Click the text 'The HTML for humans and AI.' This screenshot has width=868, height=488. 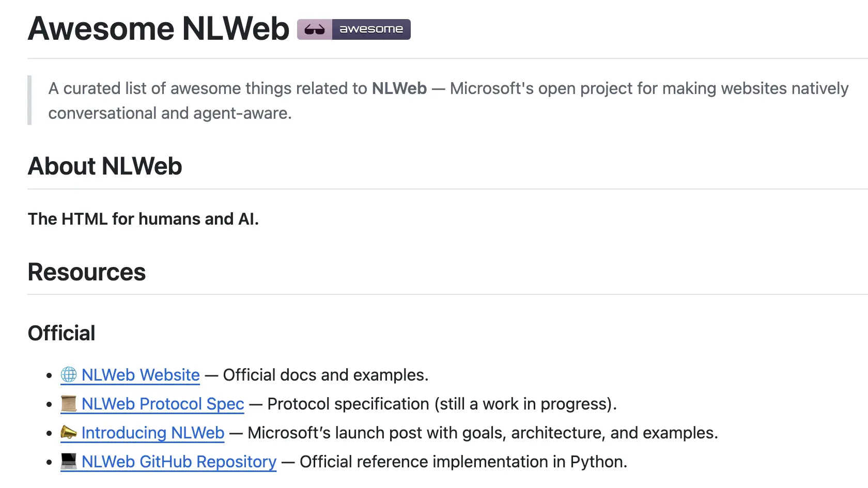pyautogui.click(x=143, y=219)
